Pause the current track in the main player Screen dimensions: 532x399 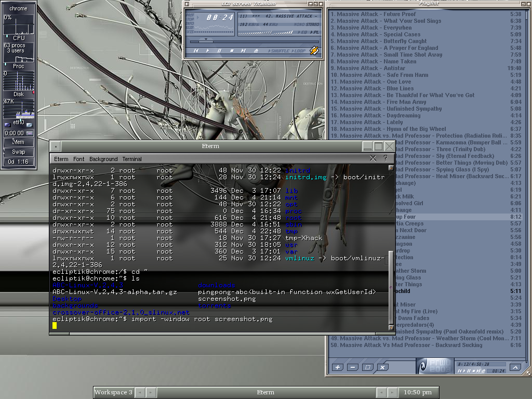point(219,51)
